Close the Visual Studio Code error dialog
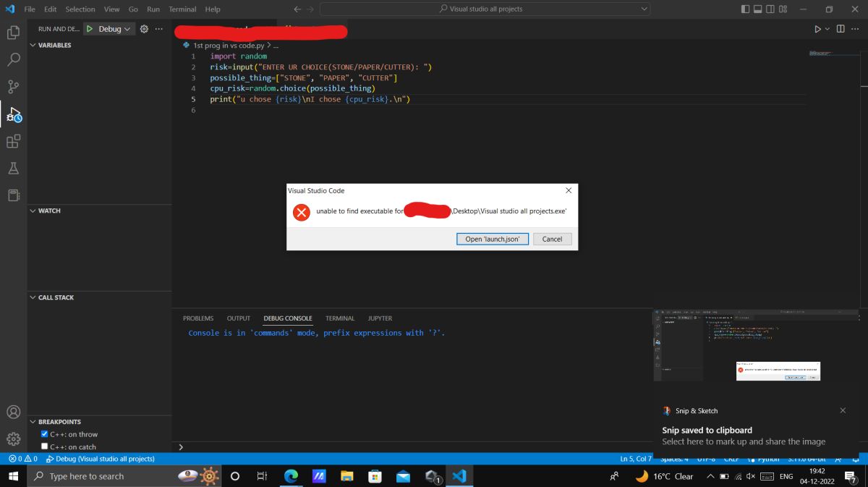The width and height of the screenshot is (868, 487). tap(569, 190)
